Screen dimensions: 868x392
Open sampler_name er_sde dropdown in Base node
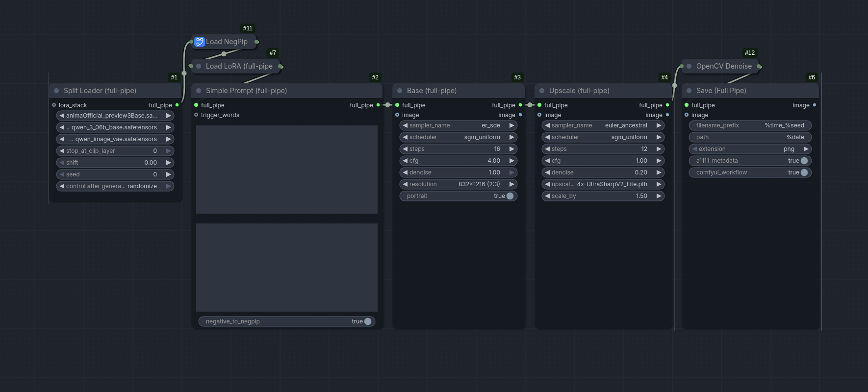[459, 125]
